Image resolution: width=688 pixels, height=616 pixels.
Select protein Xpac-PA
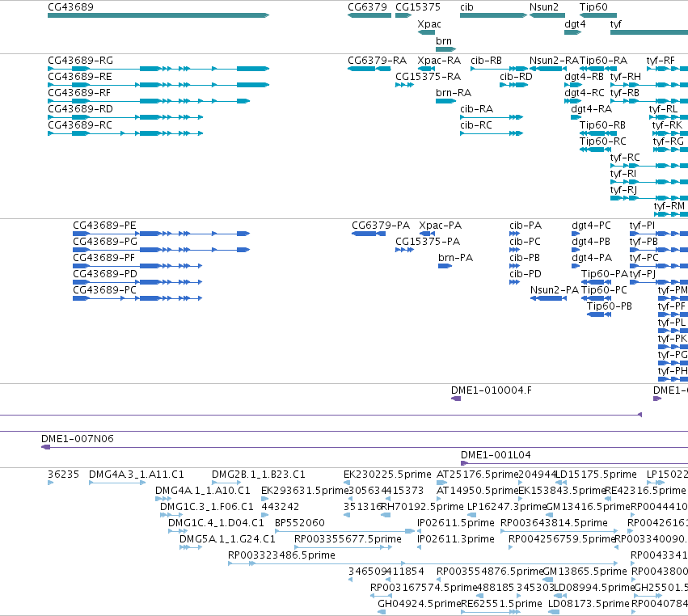pos(427,234)
